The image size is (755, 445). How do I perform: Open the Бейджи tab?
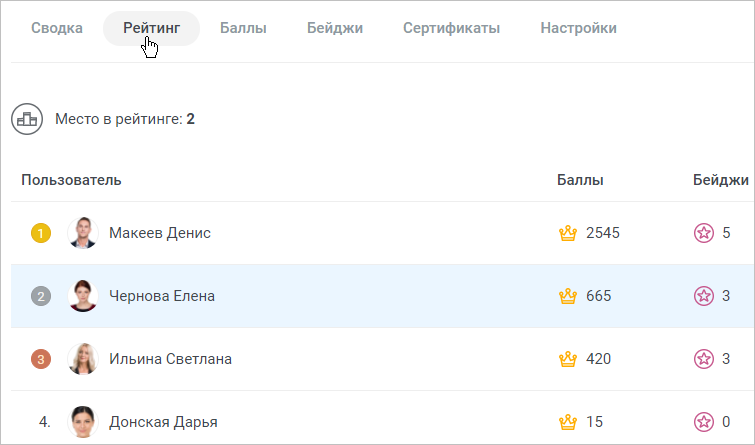pos(335,28)
